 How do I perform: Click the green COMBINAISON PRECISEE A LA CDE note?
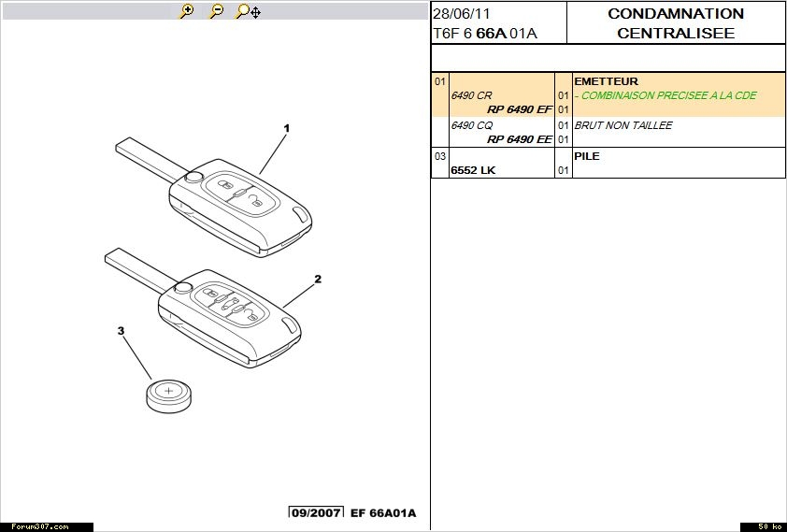click(665, 95)
